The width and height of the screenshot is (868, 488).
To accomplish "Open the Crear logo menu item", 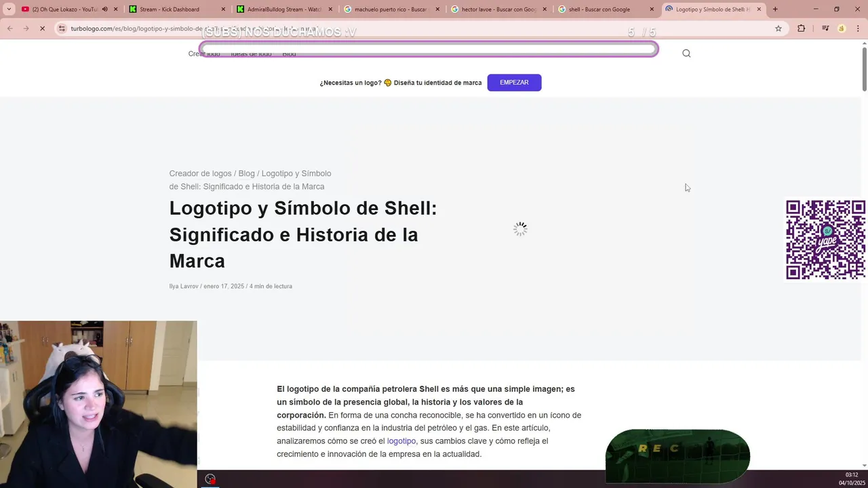I will point(204,54).
